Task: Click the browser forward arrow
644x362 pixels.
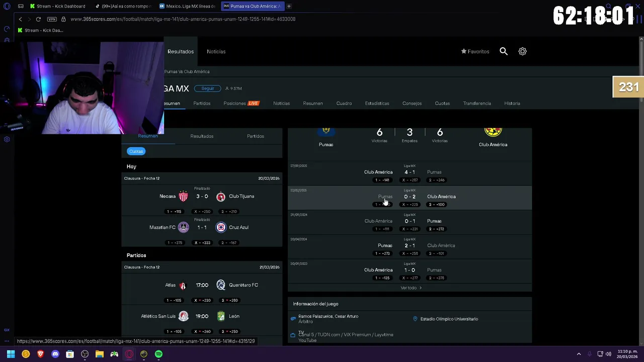Action: [29, 19]
